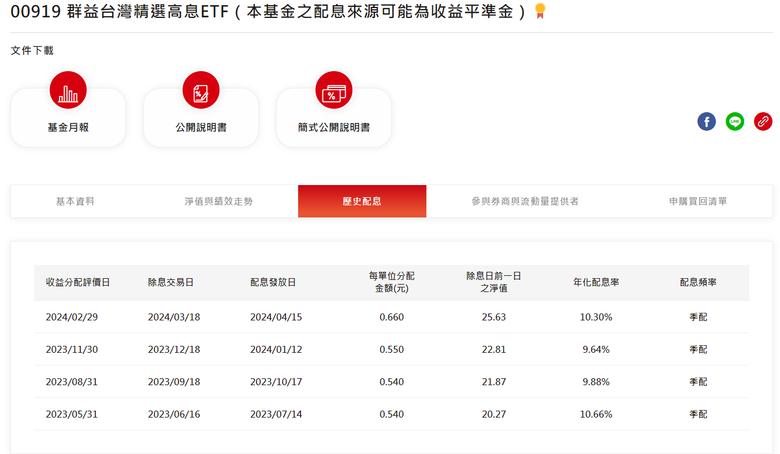This screenshot has width=780, height=454.
Task: Click the 基金月報 download label
Action: tap(68, 128)
